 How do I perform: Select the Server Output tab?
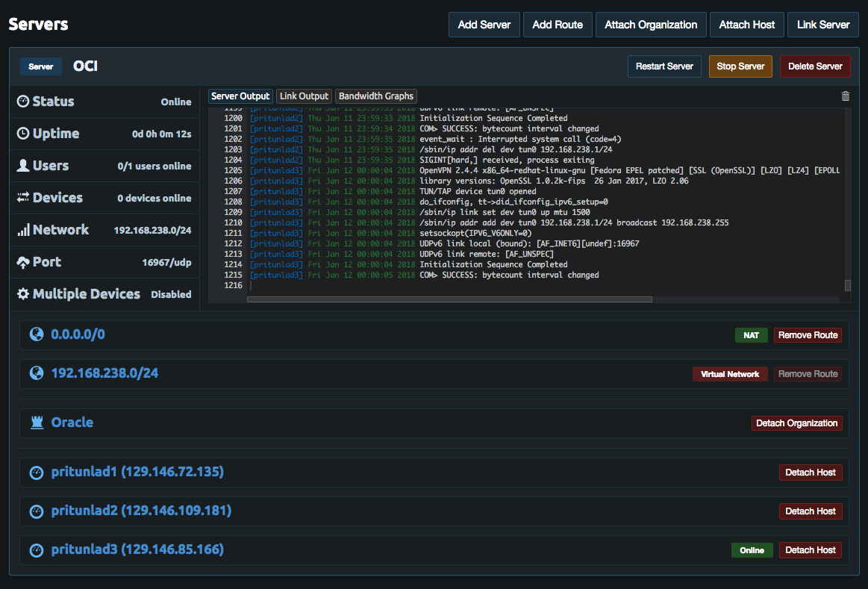(x=240, y=96)
